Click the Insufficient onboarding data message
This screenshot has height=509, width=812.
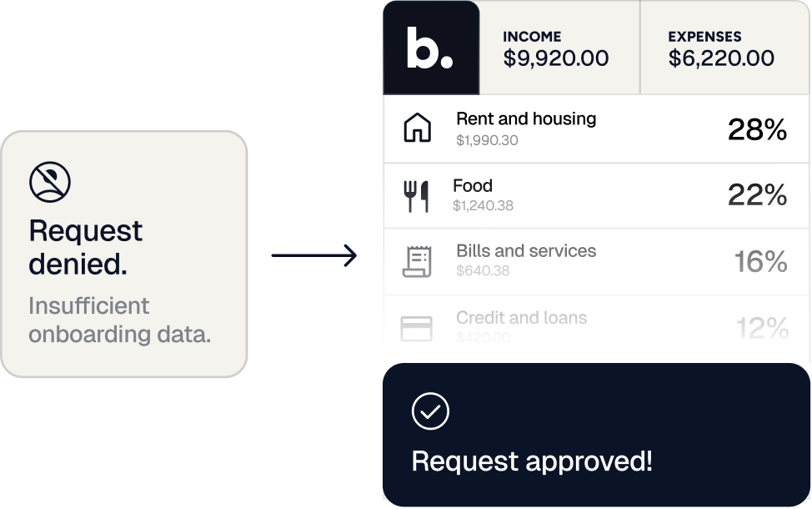tap(119, 320)
